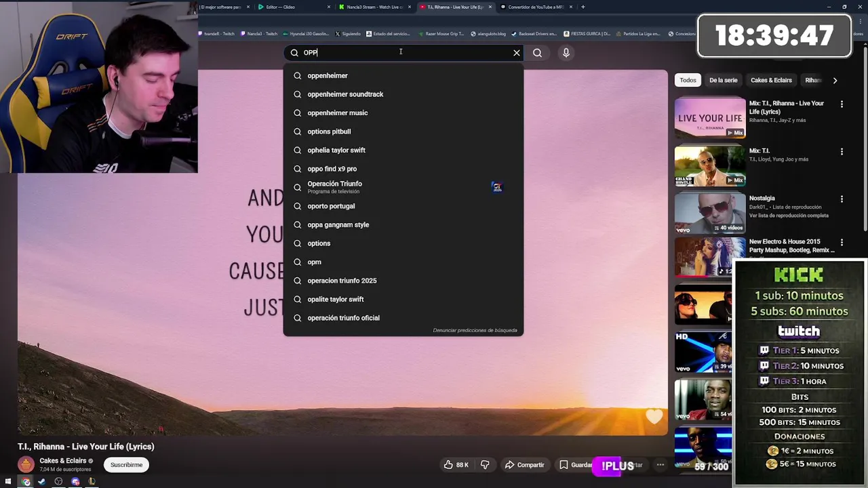This screenshot has height=488, width=868.
Task: Open 'New Electro & House 2015' video title
Action: [791, 245]
